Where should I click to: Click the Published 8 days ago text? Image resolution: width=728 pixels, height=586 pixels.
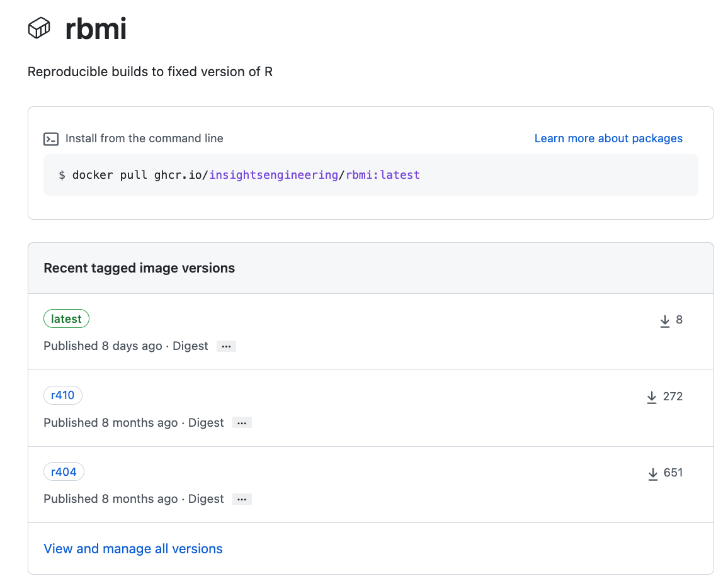click(x=103, y=346)
